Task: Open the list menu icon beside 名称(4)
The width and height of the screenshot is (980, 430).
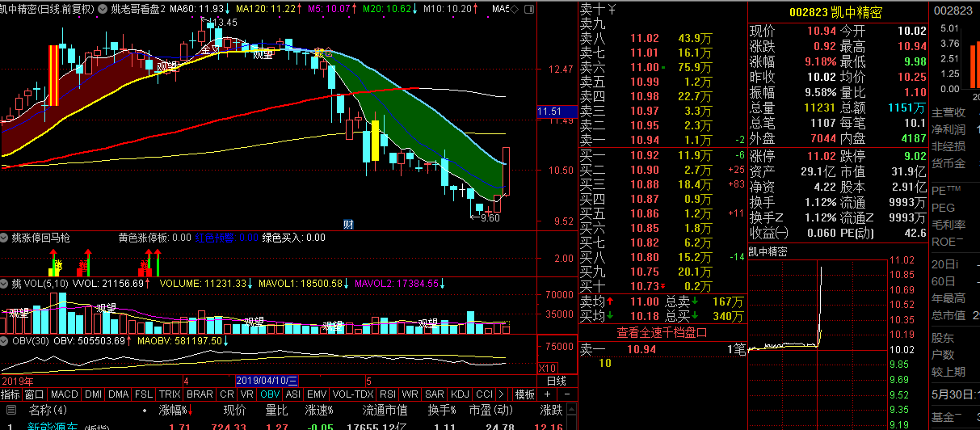Action: (x=11, y=410)
